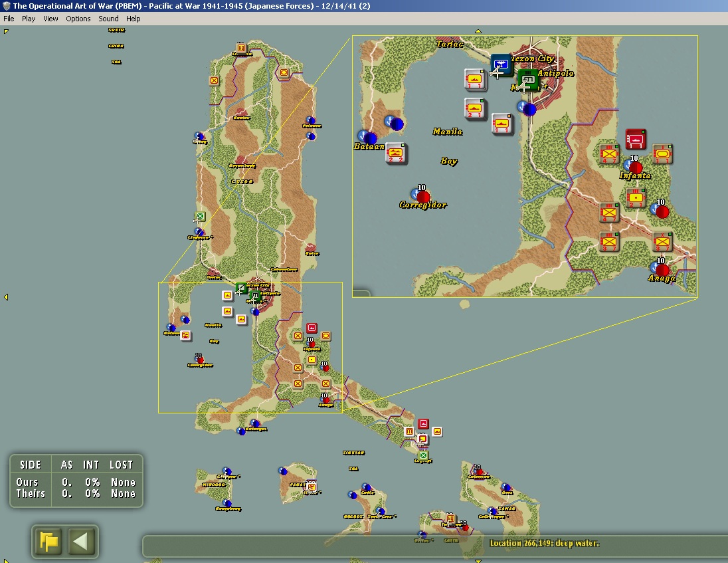Select the brigade infantry unit north of Anaga

pyautogui.click(x=662, y=241)
